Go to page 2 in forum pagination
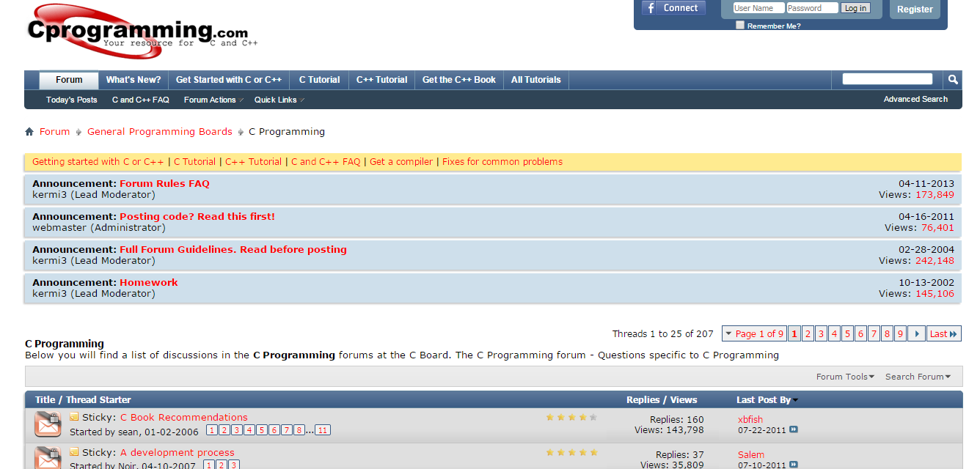Viewport: 980px width, 469px height. pos(808,333)
